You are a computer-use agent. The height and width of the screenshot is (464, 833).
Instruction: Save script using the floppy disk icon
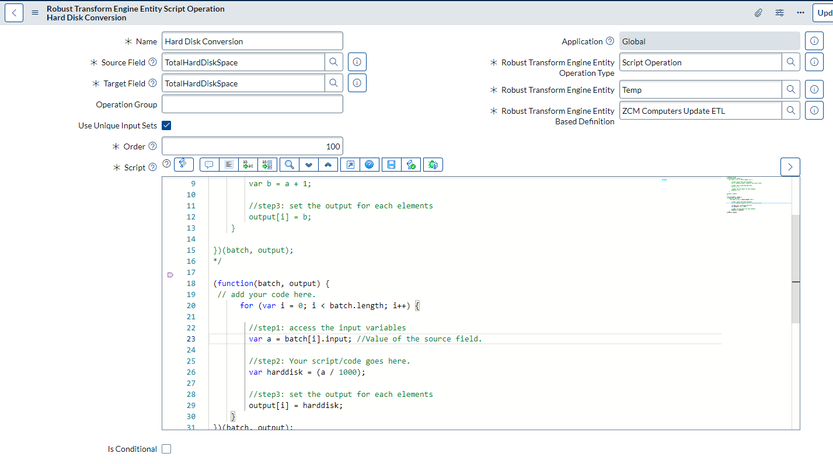point(392,165)
